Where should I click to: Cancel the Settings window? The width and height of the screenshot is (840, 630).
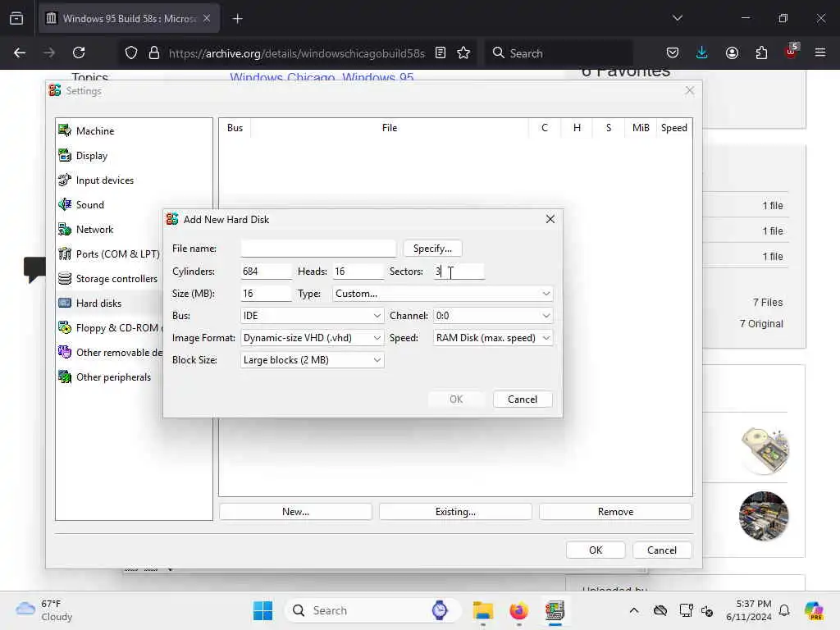tap(662, 550)
